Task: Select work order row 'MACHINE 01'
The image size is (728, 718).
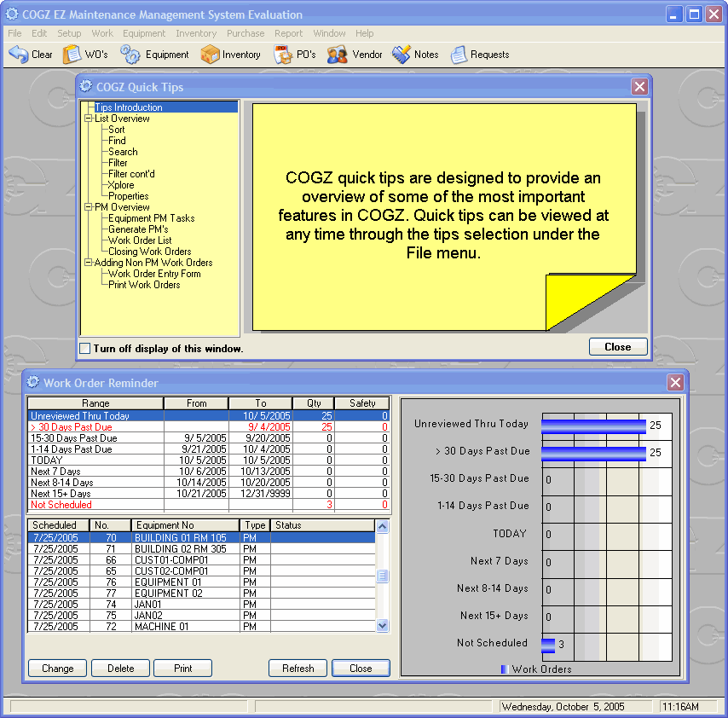Action: 201,627
